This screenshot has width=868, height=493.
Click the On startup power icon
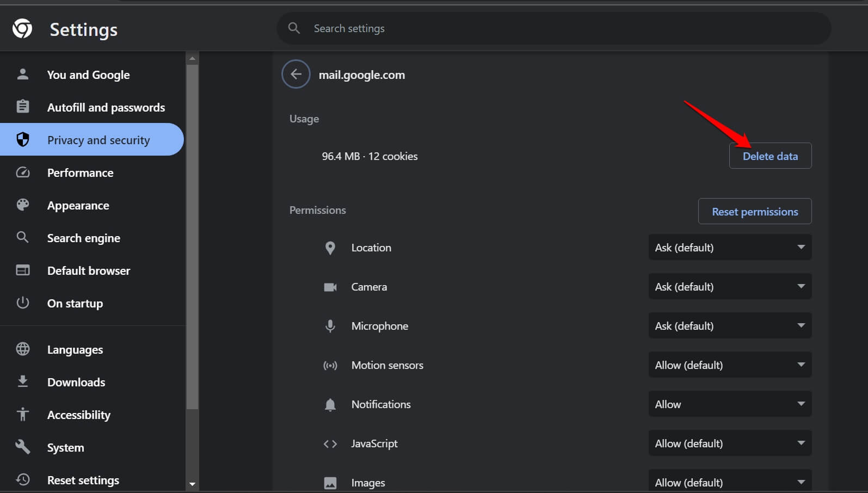pyautogui.click(x=23, y=303)
